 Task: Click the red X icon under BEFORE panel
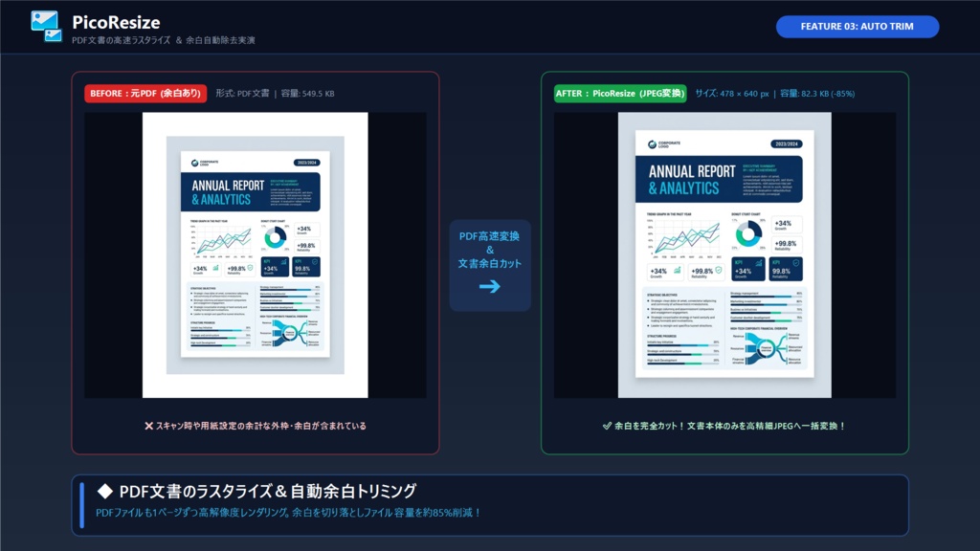pos(148,426)
